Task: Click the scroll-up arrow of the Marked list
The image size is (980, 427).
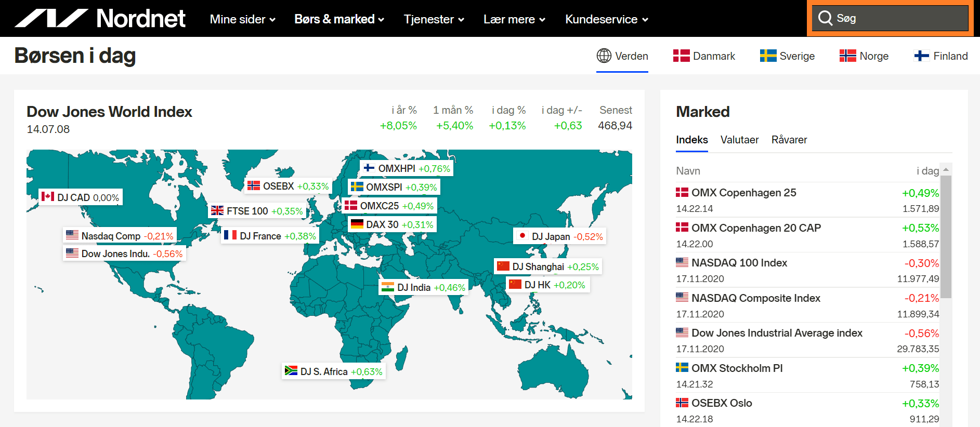Action: [946, 169]
